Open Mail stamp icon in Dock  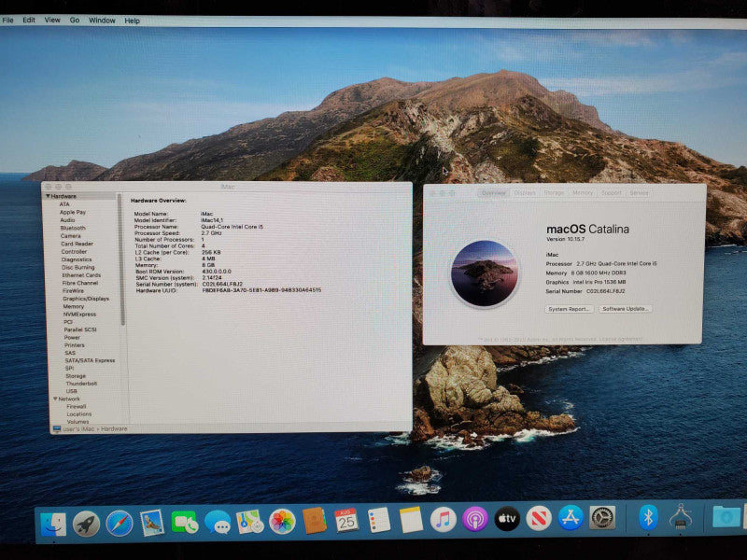(x=152, y=523)
